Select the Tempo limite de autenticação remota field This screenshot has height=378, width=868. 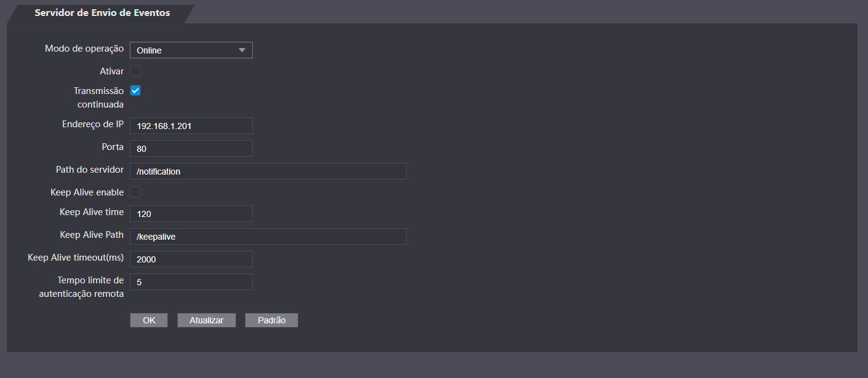click(x=191, y=282)
